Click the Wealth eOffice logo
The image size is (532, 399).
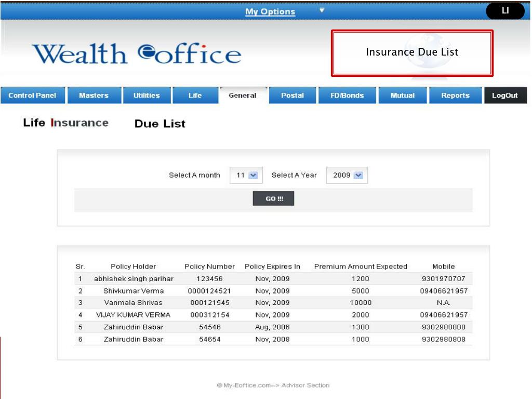(137, 54)
